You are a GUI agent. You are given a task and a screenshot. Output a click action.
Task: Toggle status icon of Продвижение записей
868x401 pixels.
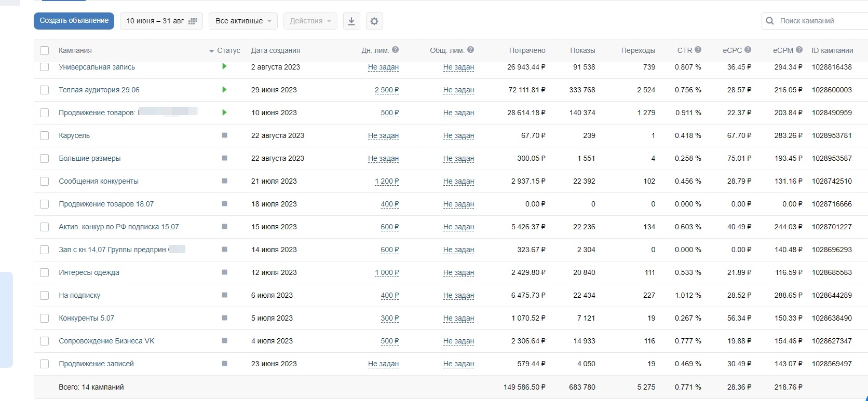pos(224,363)
